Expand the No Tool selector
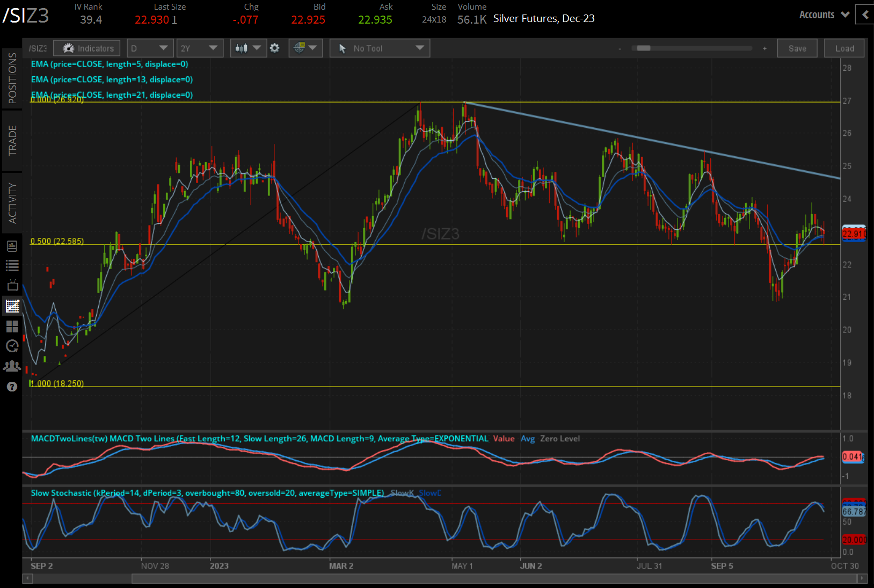This screenshot has width=874, height=588. [379, 48]
